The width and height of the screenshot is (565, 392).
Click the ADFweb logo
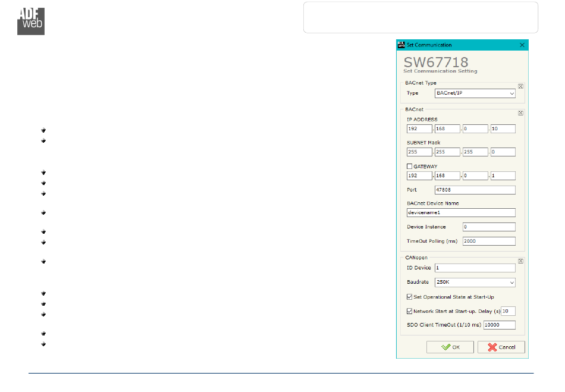31,21
